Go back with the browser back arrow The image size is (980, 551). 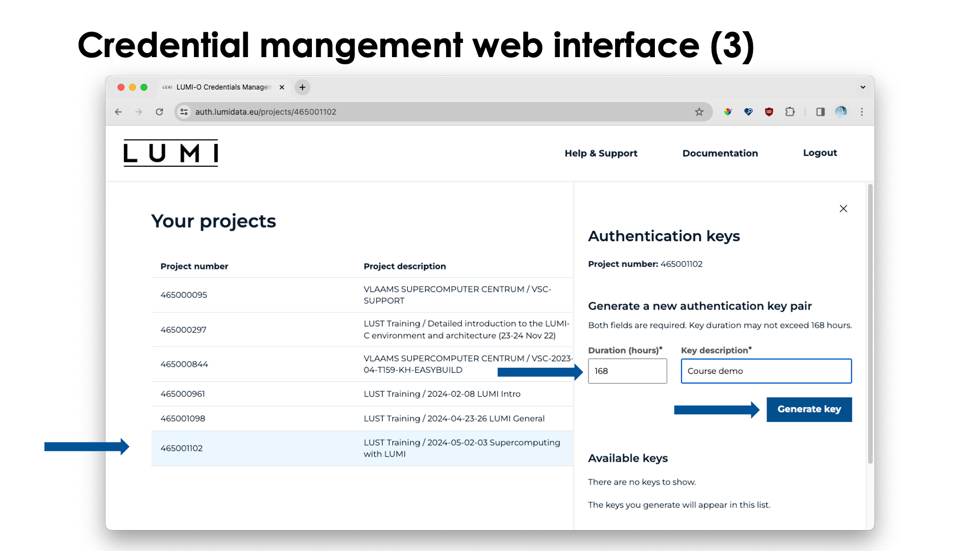coord(118,112)
